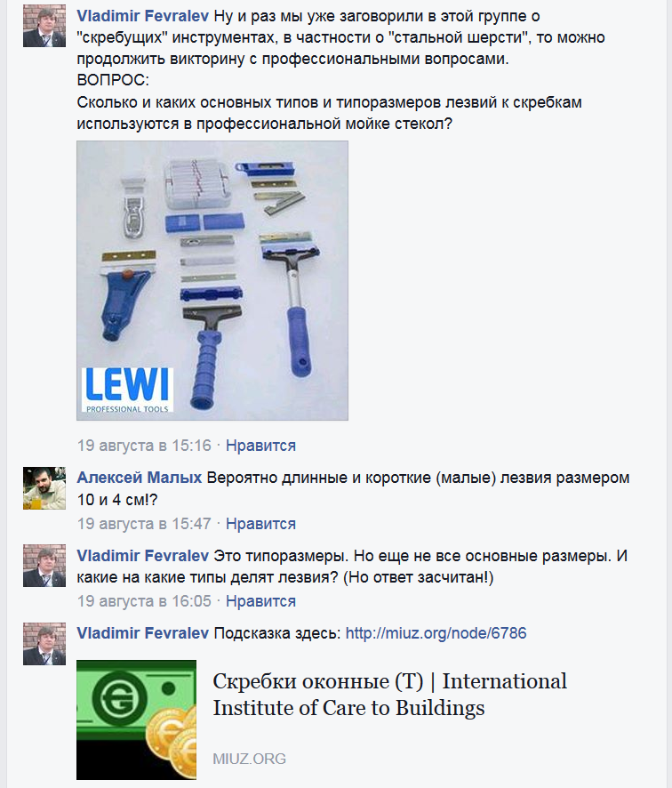Click the LEWI Professional Tools logo
This screenshot has width=672, height=788.
(128, 390)
